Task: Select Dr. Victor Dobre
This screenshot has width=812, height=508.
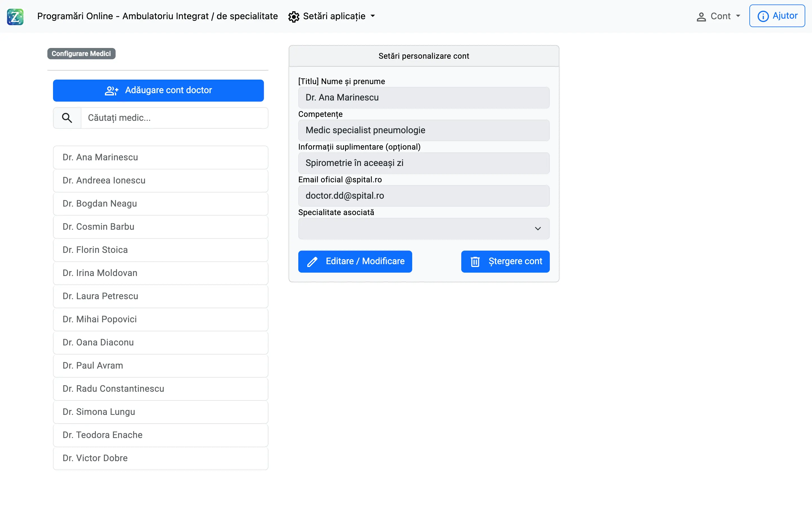Action: (x=161, y=459)
